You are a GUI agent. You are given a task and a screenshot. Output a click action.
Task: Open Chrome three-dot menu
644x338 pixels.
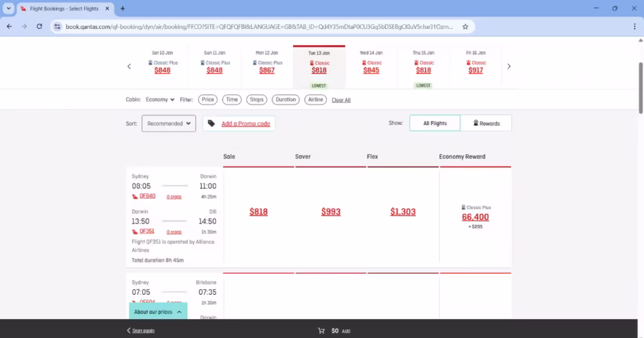[x=635, y=26]
